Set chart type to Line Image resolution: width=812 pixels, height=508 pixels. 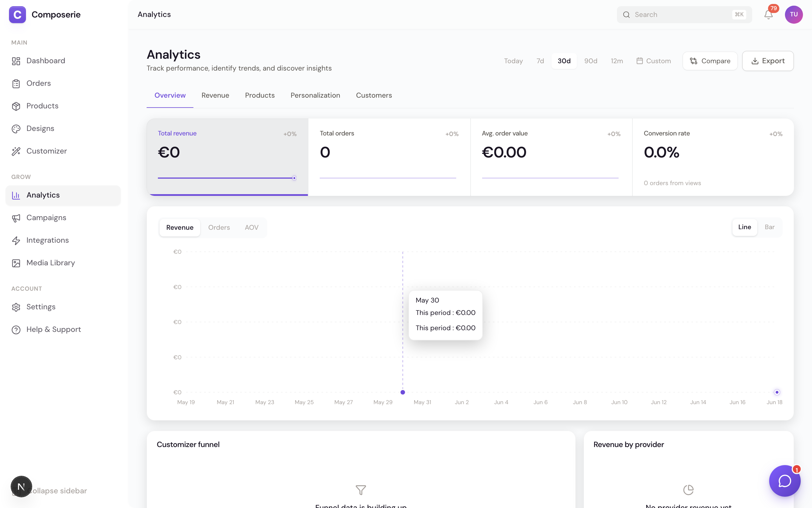pyautogui.click(x=745, y=227)
